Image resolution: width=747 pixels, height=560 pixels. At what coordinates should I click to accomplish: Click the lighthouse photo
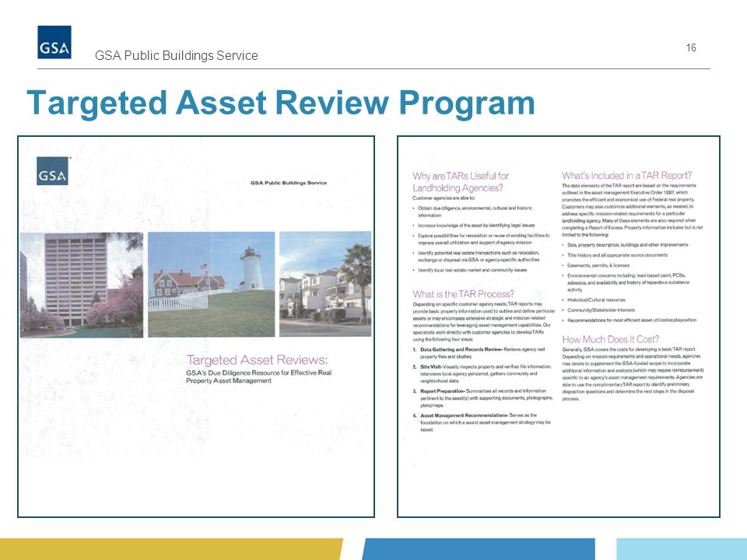coord(212,285)
